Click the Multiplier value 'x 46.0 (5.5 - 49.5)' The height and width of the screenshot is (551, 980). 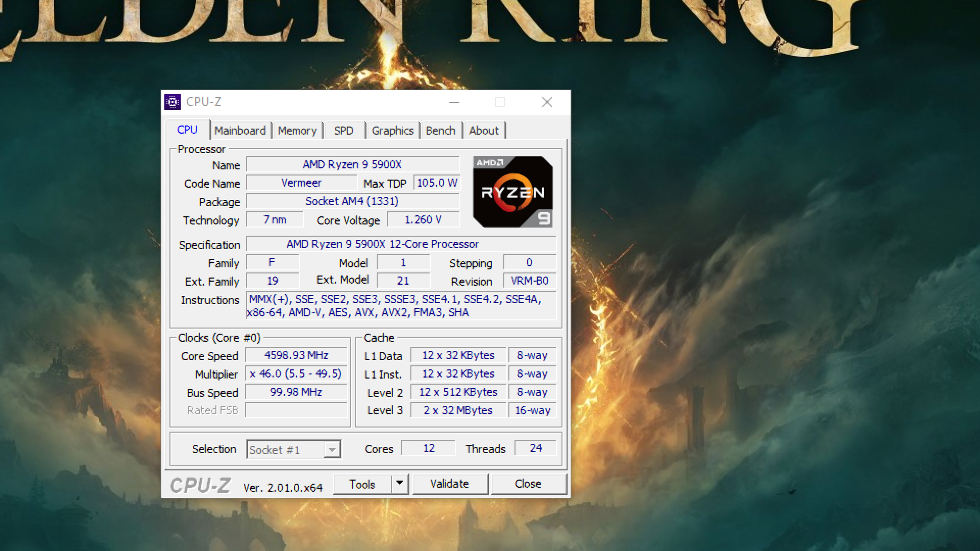pyautogui.click(x=296, y=373)
